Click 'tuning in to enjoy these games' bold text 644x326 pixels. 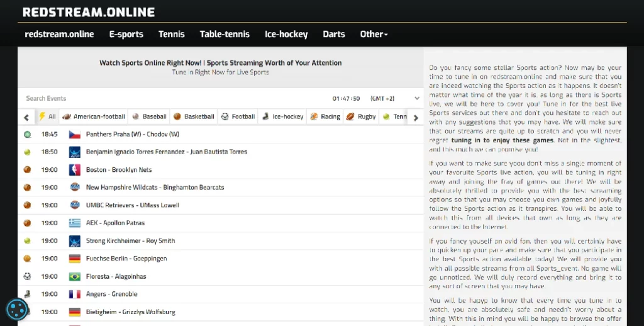coord(502,140)
